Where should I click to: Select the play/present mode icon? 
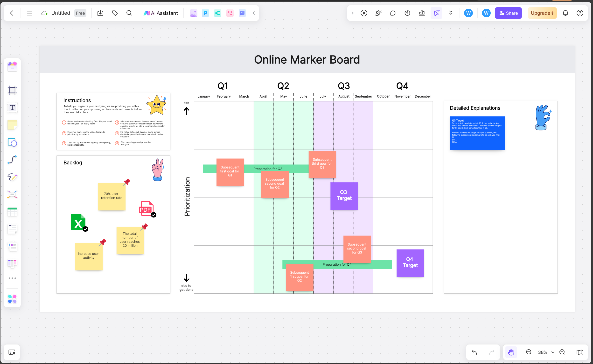364,13
